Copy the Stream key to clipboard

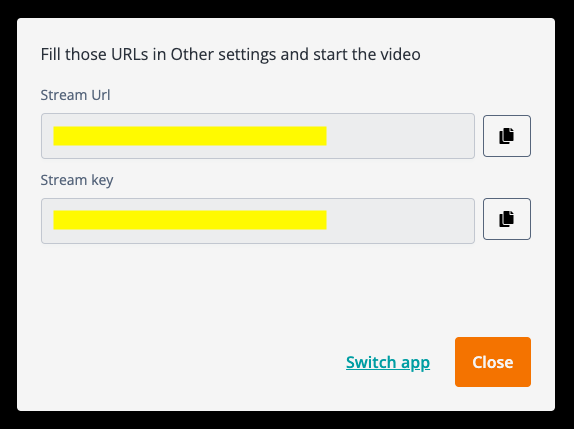(x=507, y=219)
